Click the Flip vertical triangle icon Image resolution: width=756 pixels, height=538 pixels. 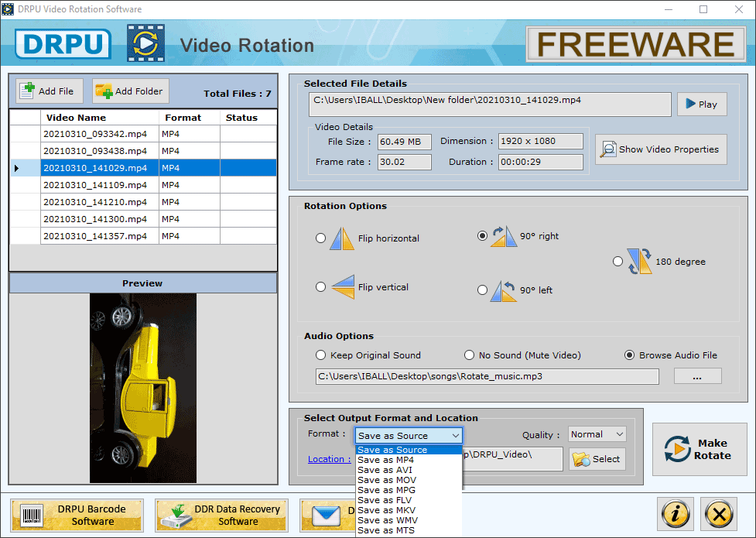(x=344, y=287)
